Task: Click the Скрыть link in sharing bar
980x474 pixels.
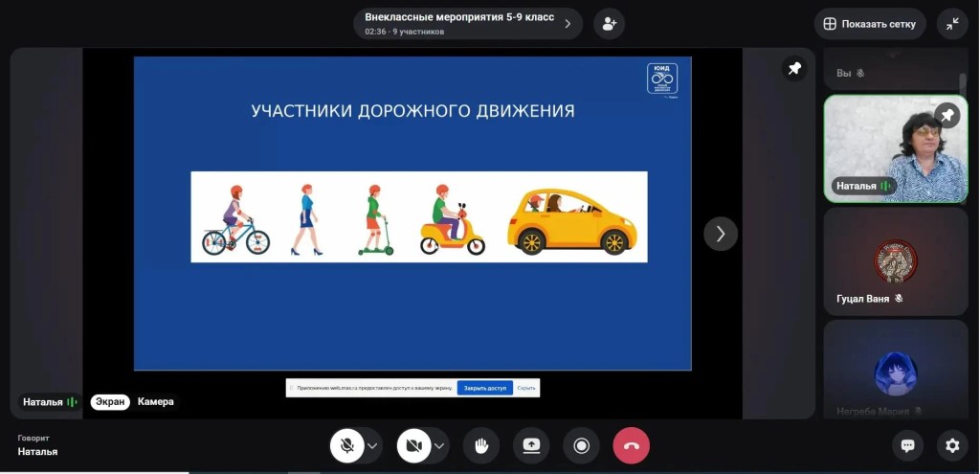Action: (526, 388)
